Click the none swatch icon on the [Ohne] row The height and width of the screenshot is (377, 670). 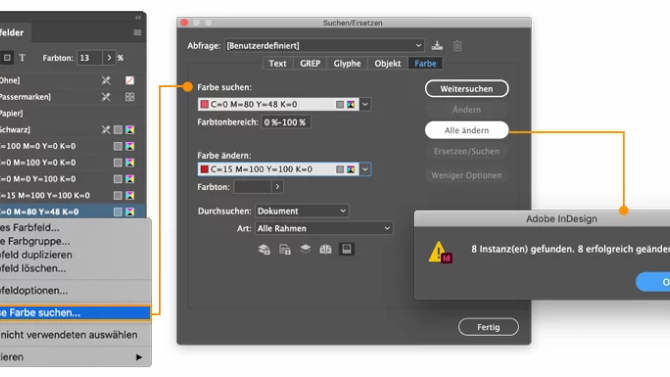coord(129,80)
